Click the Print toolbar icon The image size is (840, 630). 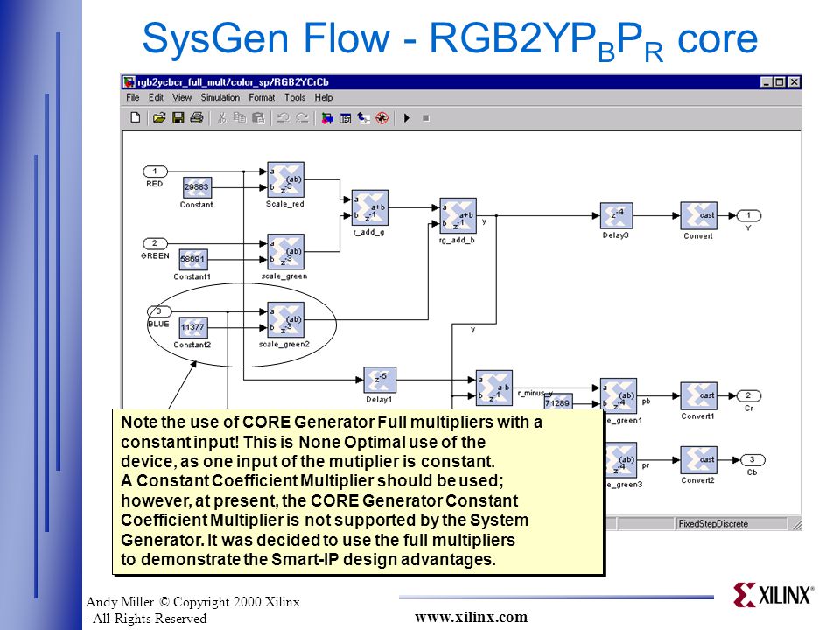coord(197,117)
